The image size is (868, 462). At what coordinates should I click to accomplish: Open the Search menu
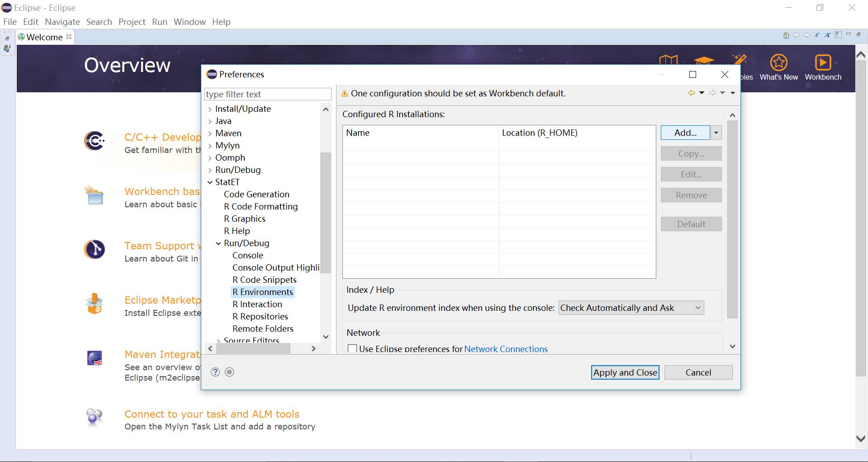click(99, 22)
